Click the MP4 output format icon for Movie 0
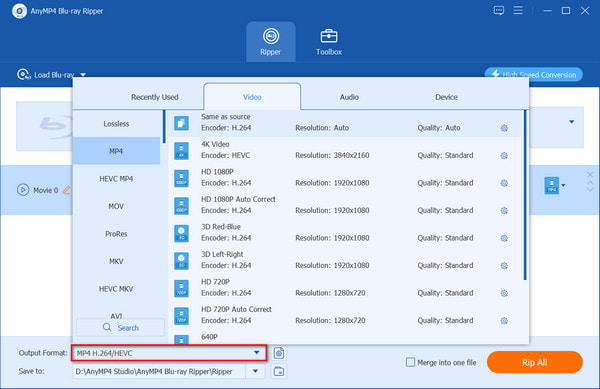This screenshot has width=600, height=389. click(551, 186)
